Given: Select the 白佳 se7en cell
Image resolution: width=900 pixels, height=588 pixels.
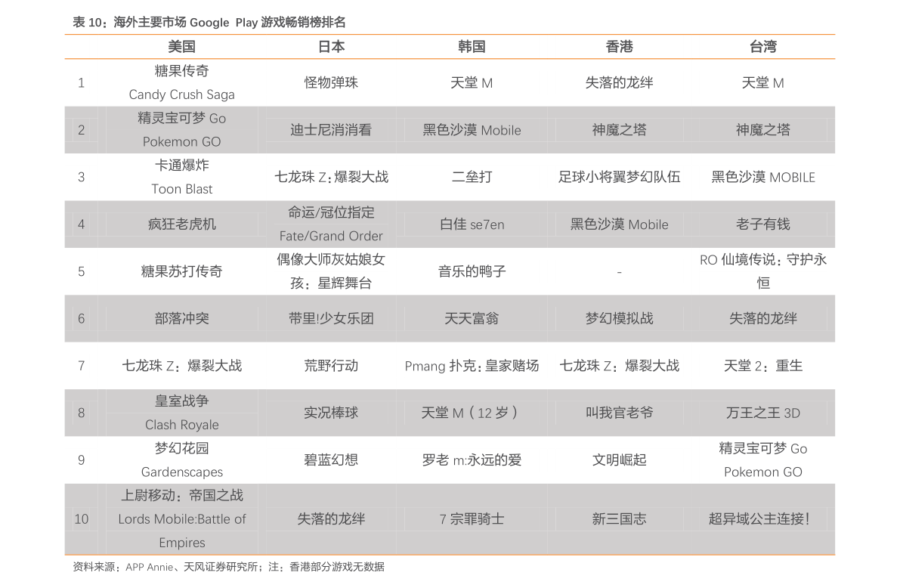Looking at the screenshot, I should tap(472, 224).
